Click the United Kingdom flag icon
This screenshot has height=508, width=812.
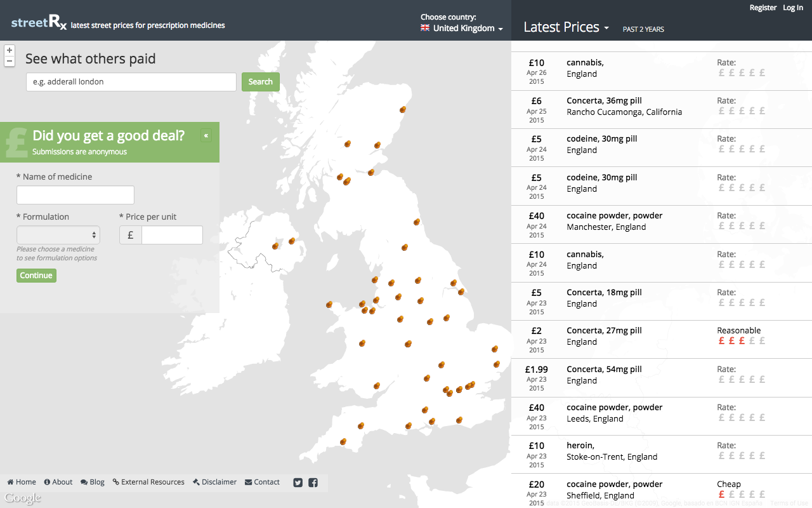click(x=425, y=28)
